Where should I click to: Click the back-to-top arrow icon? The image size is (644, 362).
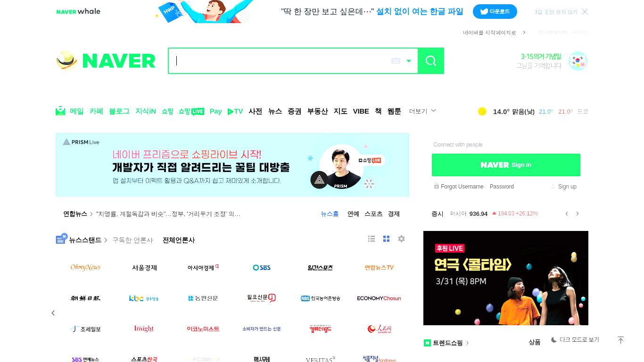[620, 340]
